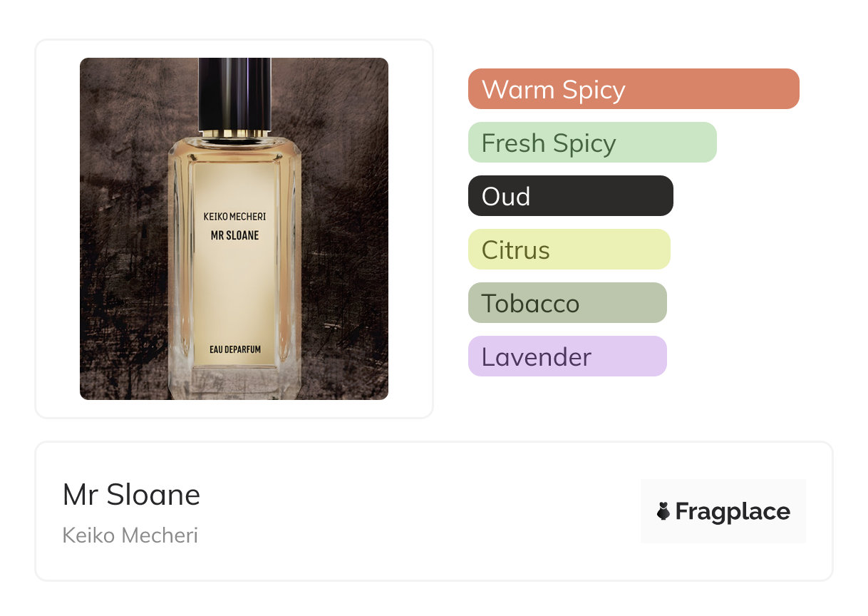868x616 pixels.
Task: Click MR SLOANE text on bottle label
Action: pos(234,235)
